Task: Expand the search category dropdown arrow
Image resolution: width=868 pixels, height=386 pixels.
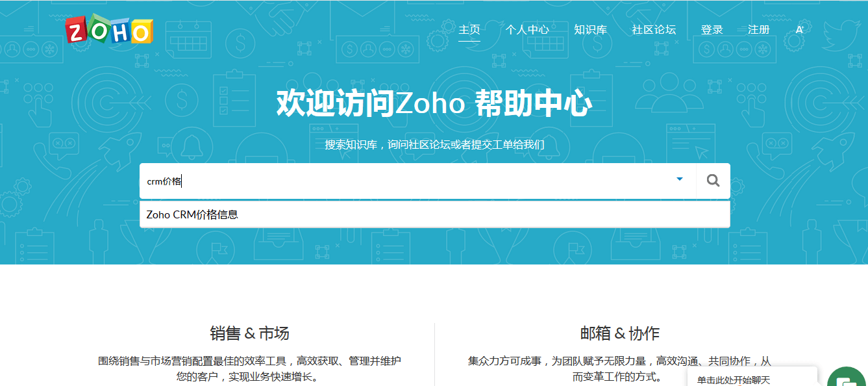Action: (x=680, y=179)
